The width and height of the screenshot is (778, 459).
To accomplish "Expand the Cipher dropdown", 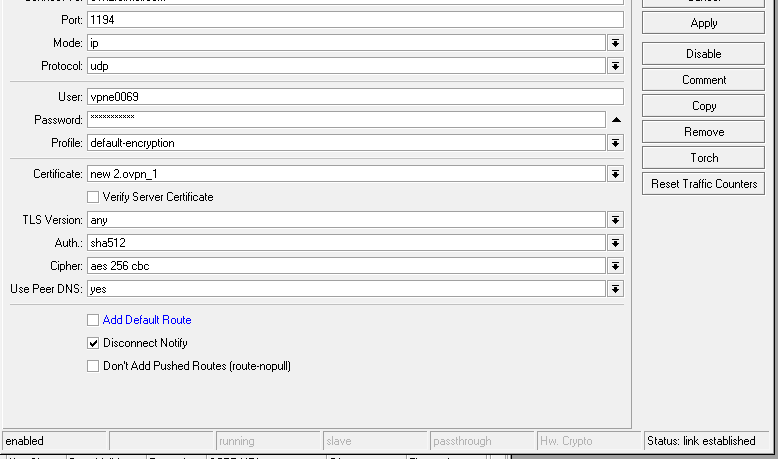I will 615,266.
